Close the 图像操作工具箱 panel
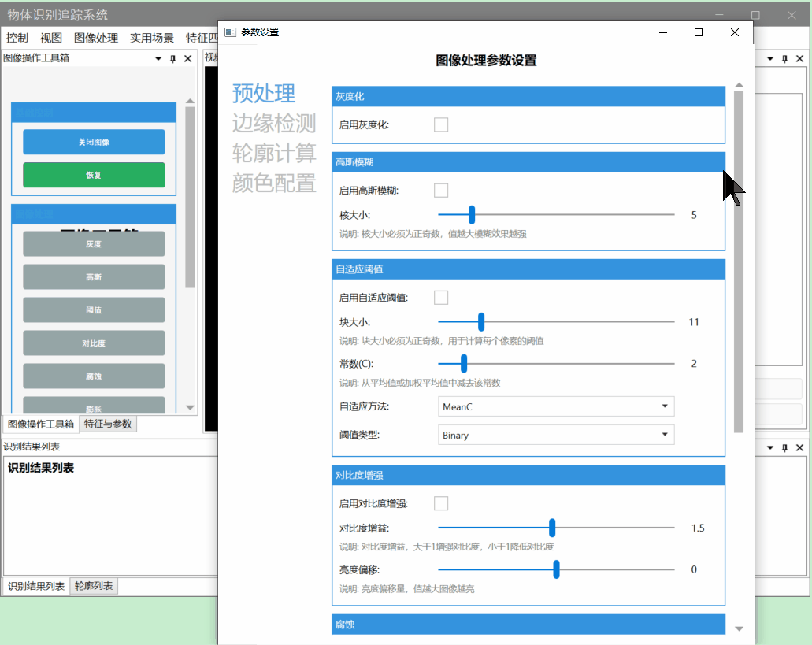 click(x=188, y=58)
